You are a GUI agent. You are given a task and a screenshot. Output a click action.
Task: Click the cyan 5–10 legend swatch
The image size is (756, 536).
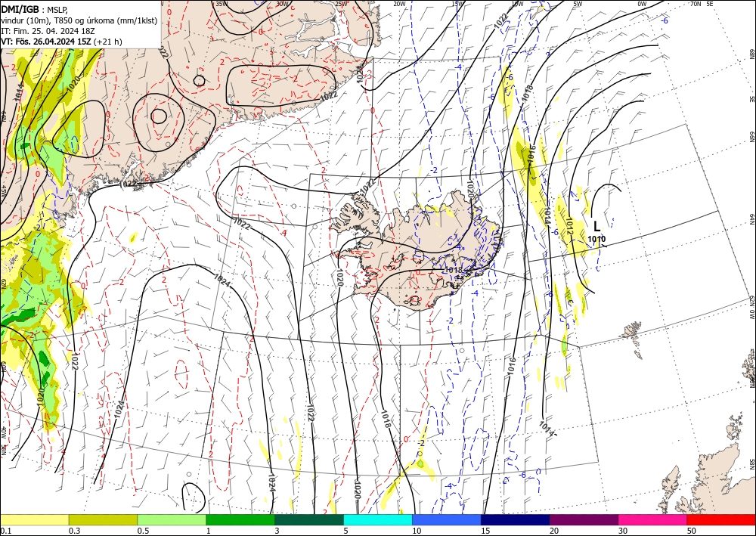point(378,519)
